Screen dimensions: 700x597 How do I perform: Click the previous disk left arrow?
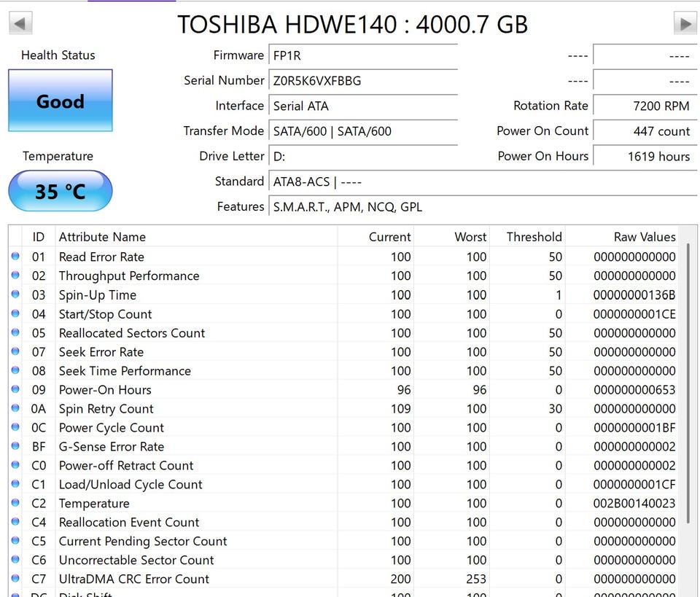(20, 23)
